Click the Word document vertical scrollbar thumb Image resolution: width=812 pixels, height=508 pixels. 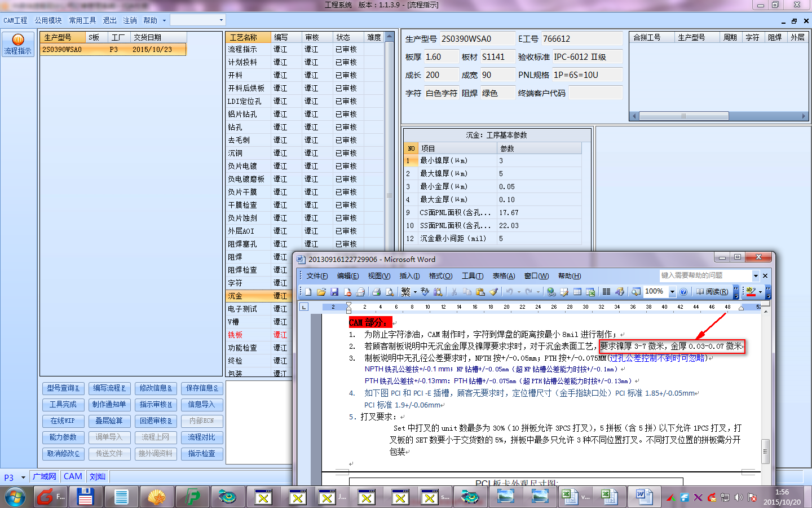tap(765, 450)
